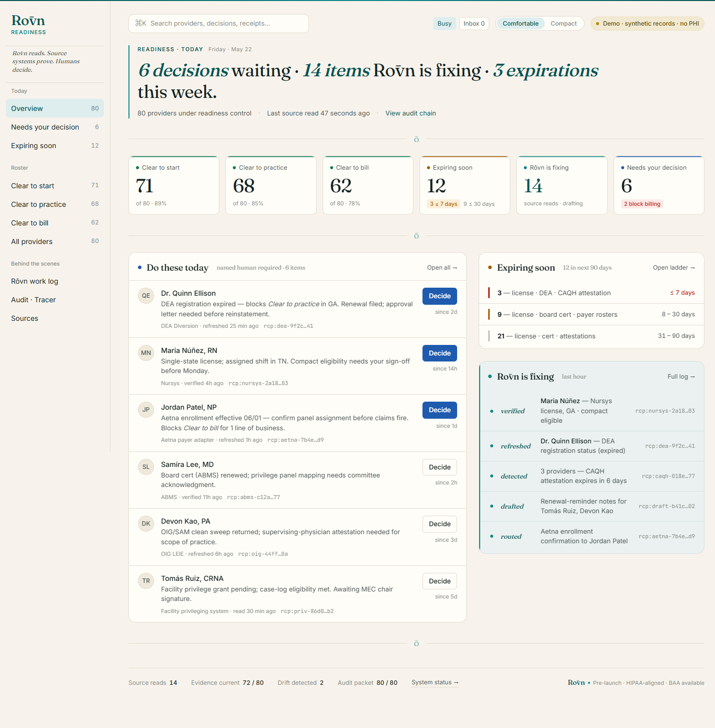Click the Demo synthetic records badge

coord(647,24)
